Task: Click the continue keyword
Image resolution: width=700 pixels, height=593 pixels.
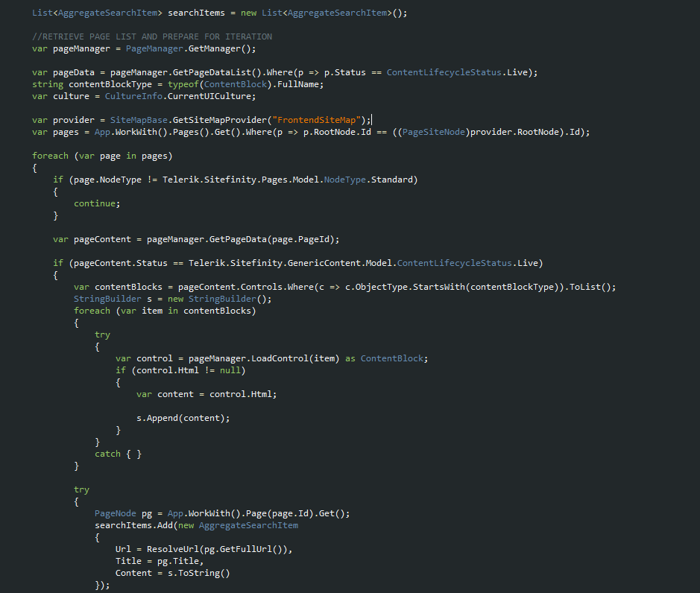Action: pos(96,203)
